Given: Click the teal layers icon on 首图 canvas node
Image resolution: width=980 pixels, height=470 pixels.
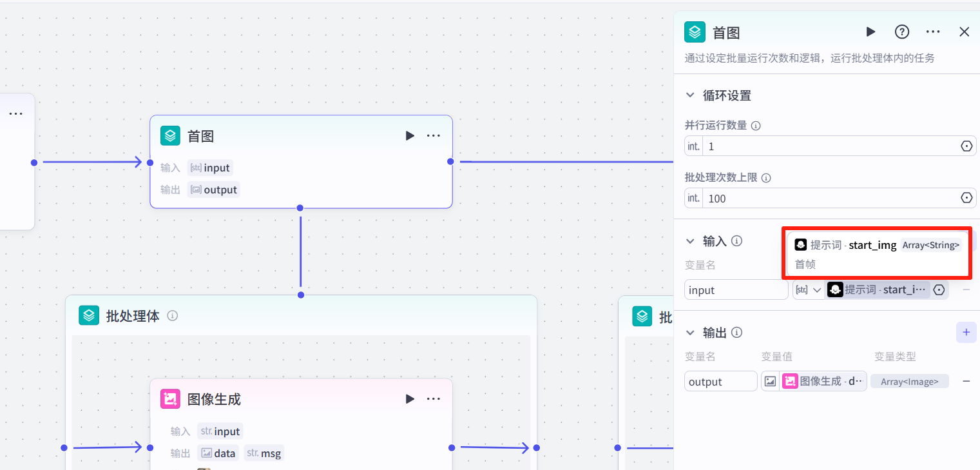Looking at the screenshot, I should pos(170,136).
